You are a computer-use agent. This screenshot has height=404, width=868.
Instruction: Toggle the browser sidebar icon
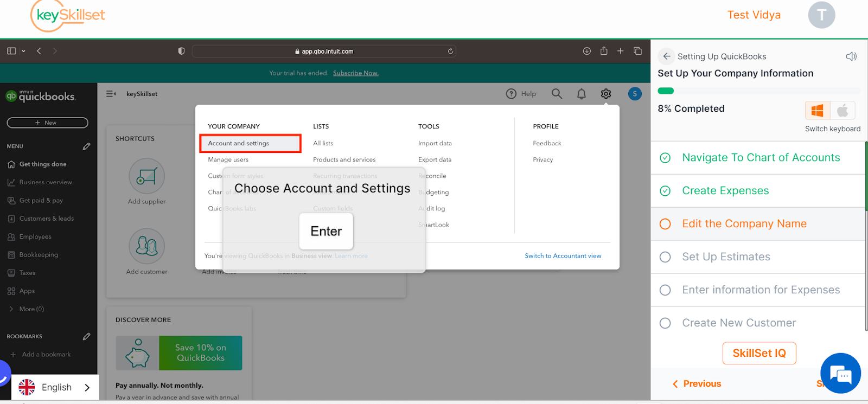(11, 51)
